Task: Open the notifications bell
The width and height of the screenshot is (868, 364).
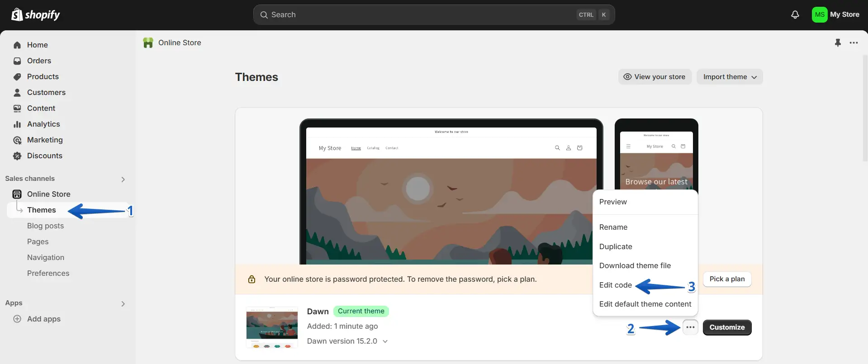Action: pyautogui.click(x=795, y=15)
